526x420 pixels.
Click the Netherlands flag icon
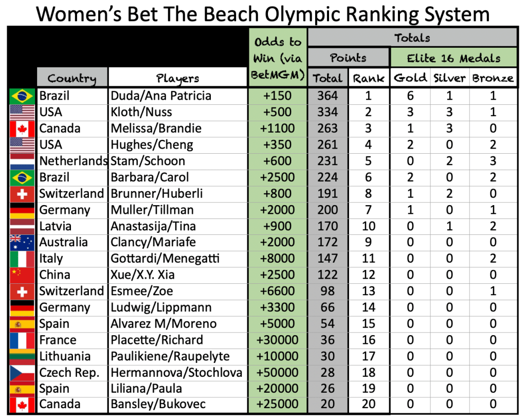click(22, 161)
